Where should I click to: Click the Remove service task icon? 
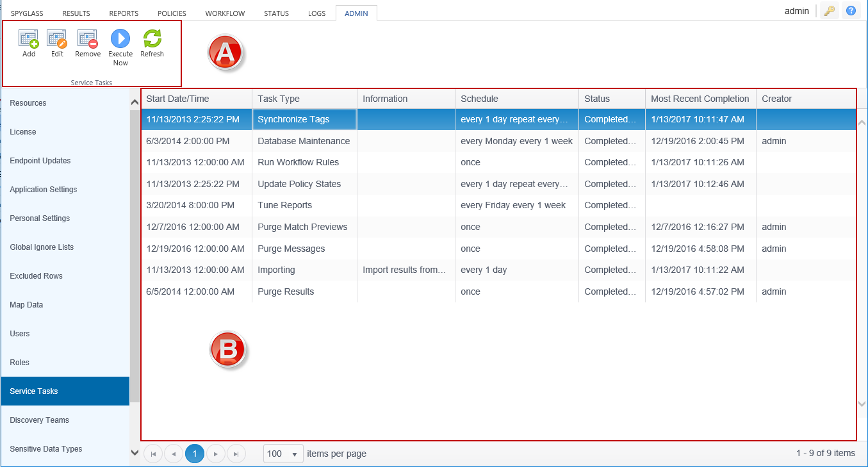click(x=88, y=40)
